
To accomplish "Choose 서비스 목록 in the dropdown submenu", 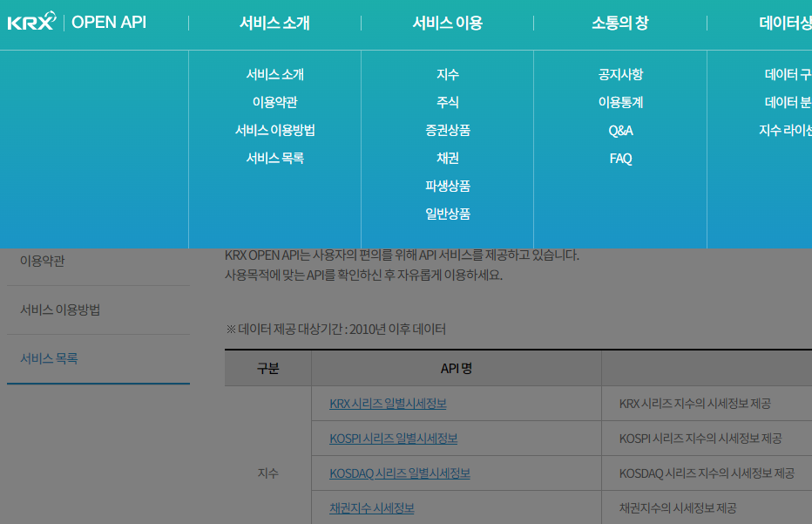I will [275, 158].
